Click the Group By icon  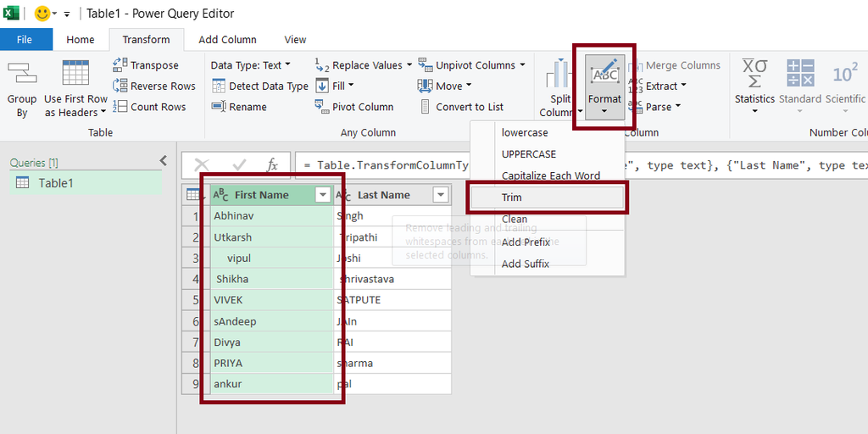click(x=22, y=73)
